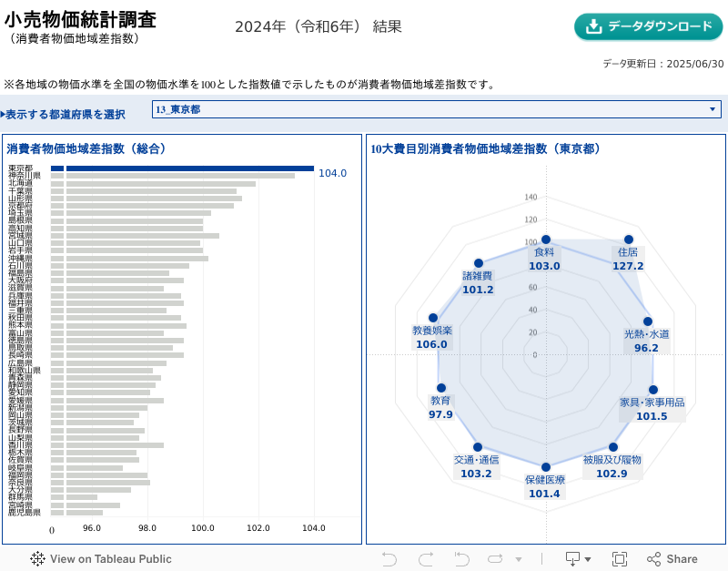Screen dimensions: 728x571
Task: Click the dropdown arrow of the prefecture selector
Action: (713, 109)
